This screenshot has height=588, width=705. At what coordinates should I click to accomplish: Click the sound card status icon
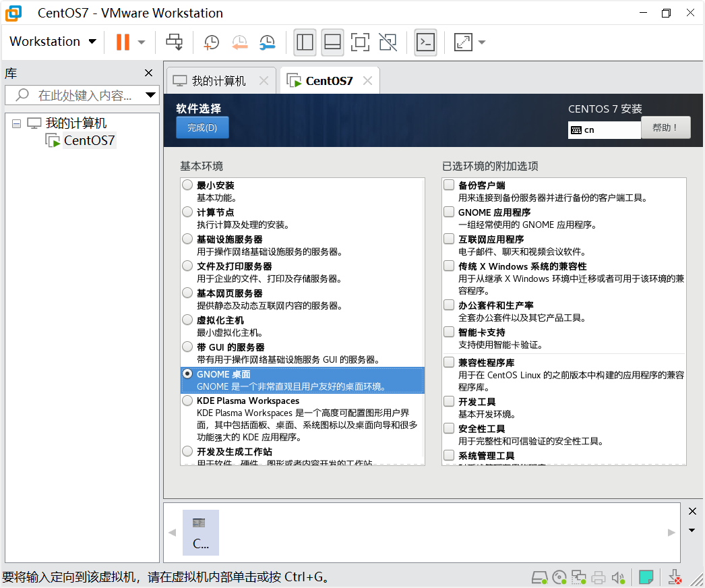pos(618,577)
